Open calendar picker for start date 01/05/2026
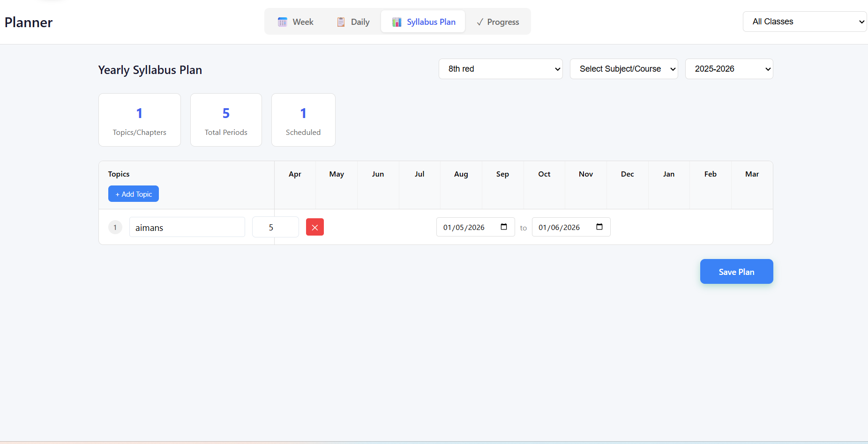868x444 pixels. pyautogui.click(x=504, y=227)
